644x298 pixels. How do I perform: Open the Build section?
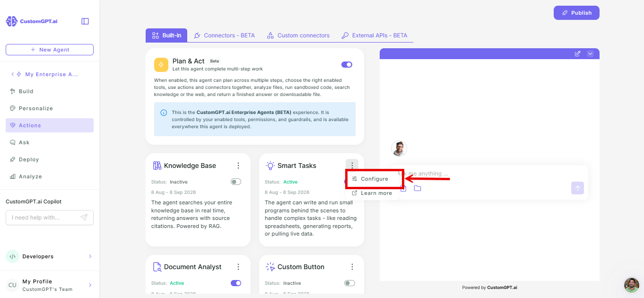coord(50,91)
